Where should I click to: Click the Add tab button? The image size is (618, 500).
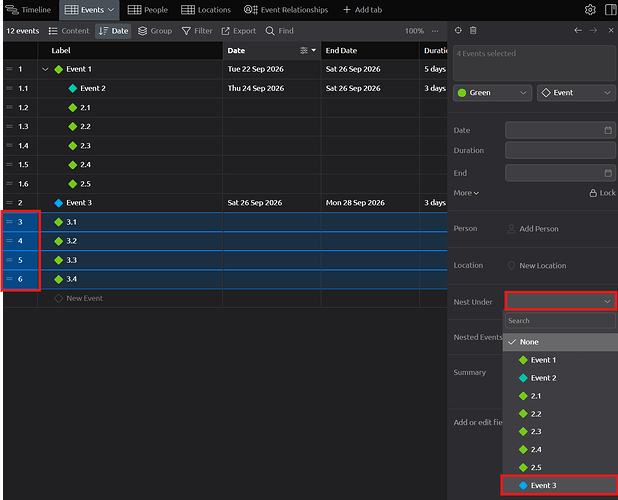click(362, 10)
